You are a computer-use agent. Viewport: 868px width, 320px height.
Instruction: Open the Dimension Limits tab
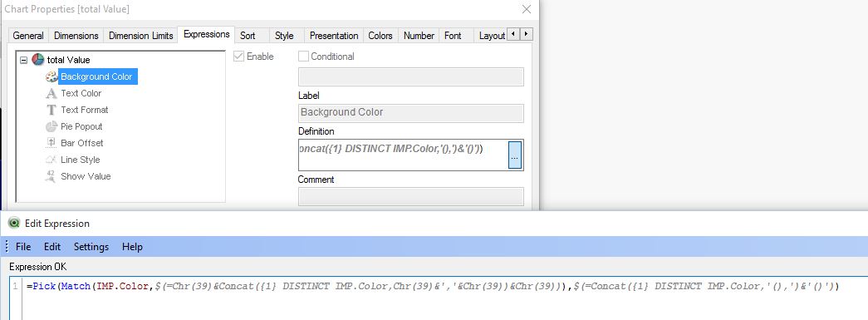(x=140, y=36)
